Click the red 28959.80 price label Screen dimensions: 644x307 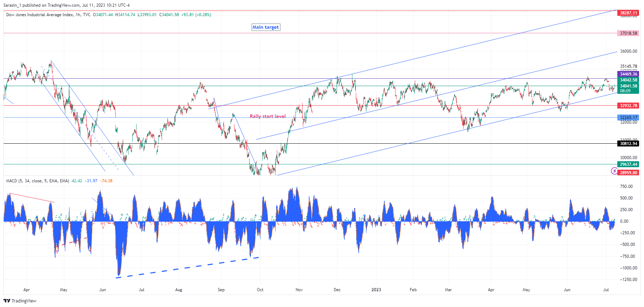point(628,173)
